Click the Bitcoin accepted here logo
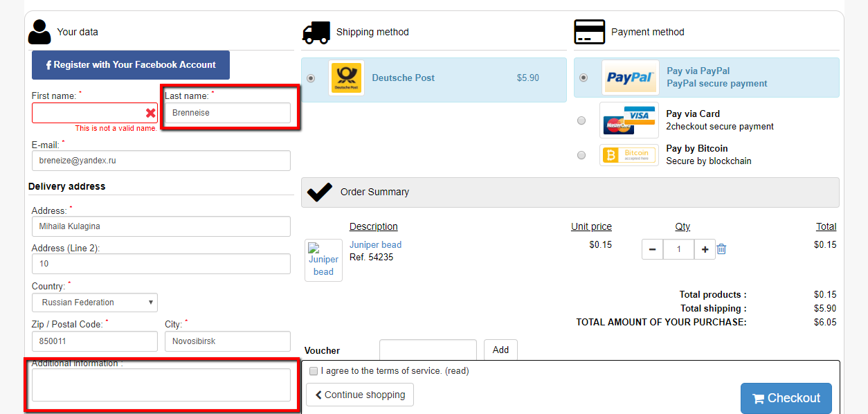Screen dimensions: 868x414 (x=629, y=155)
